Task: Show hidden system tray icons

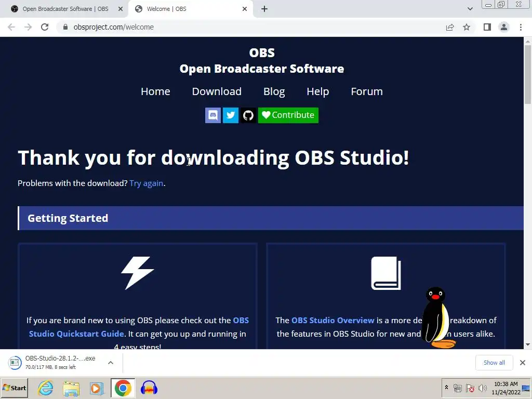Action: [x=446, y=388]
